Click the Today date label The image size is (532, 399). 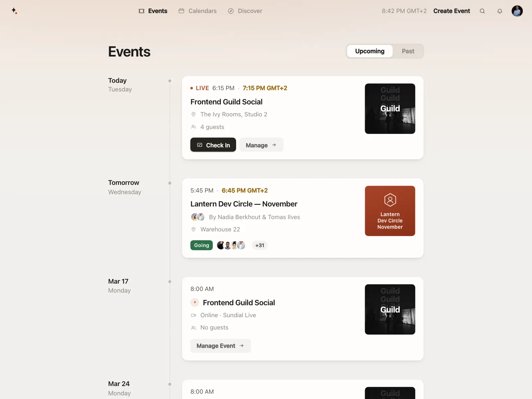click(117, 80)
